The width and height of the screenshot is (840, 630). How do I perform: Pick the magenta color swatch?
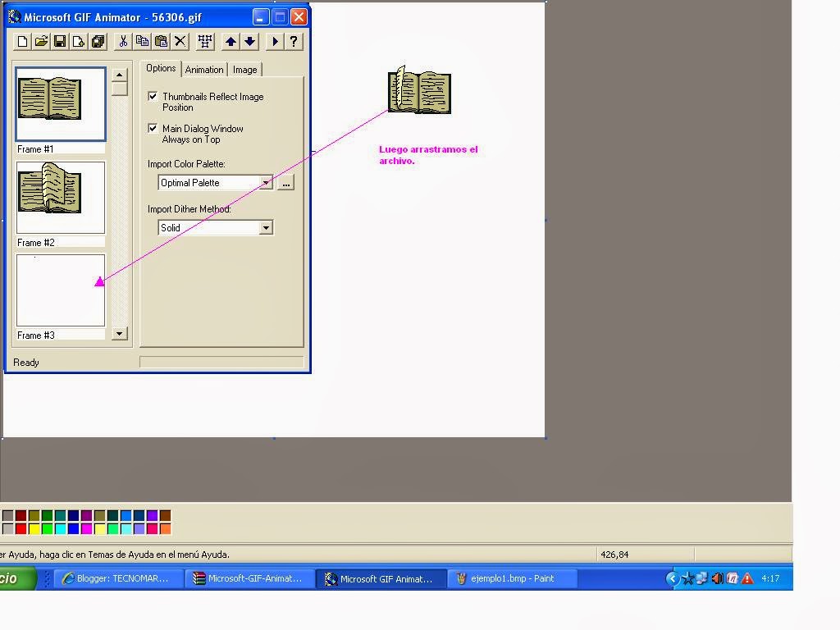tap(87, 529)
